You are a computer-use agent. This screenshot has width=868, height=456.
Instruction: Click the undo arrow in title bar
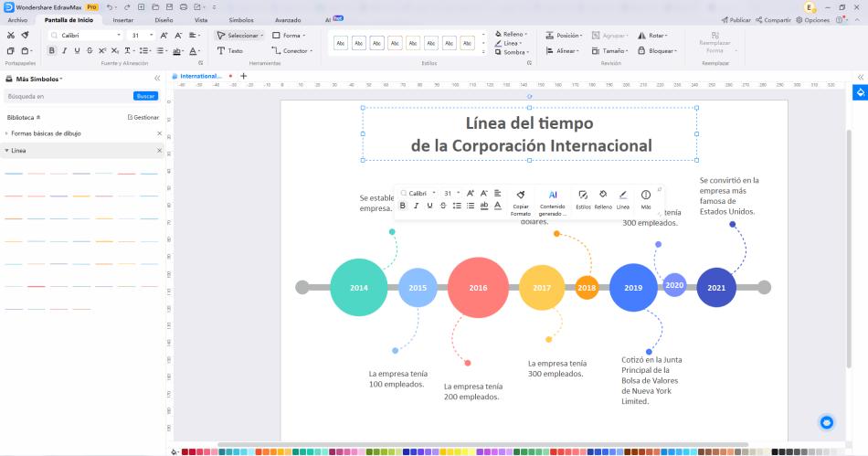click(x=109, y=6)
